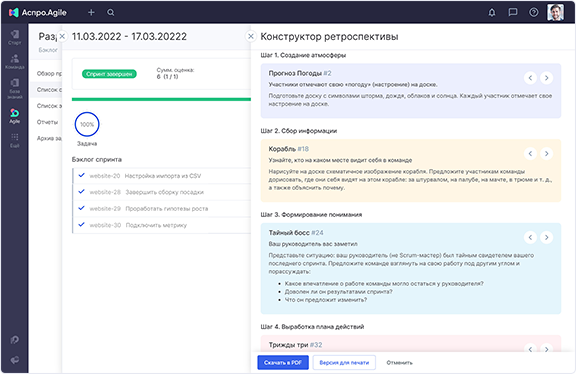This screenshot has height=374, width=576.
Task: Select the highlighted Список с... menu item
Action: point(49,90)
